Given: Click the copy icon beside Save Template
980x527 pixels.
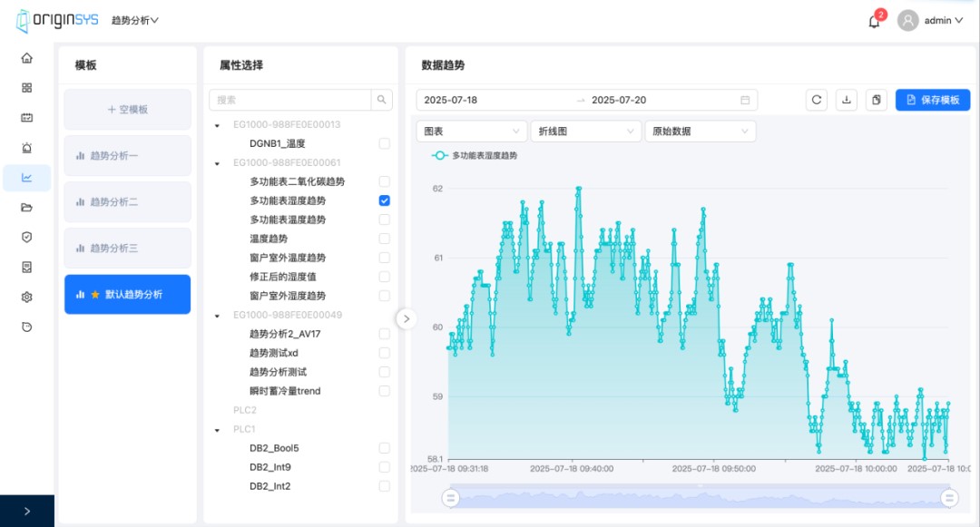Looking at the screenshot, I should 876,100.
